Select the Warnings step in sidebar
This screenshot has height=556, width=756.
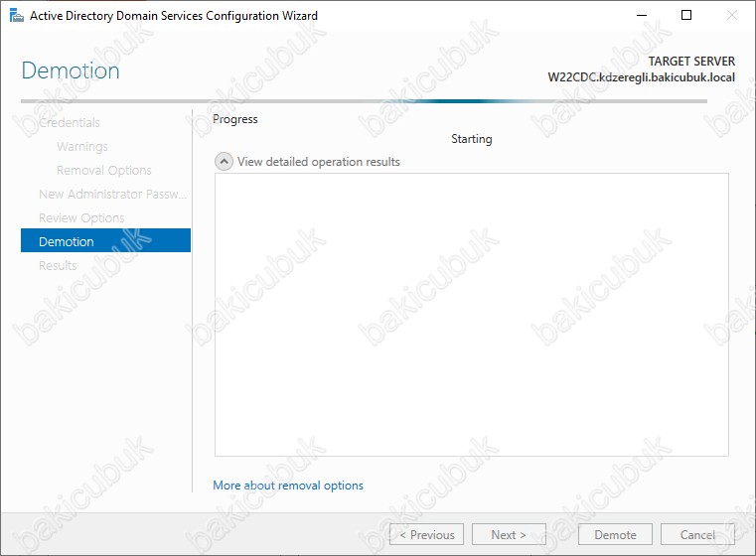click(82, 147)
